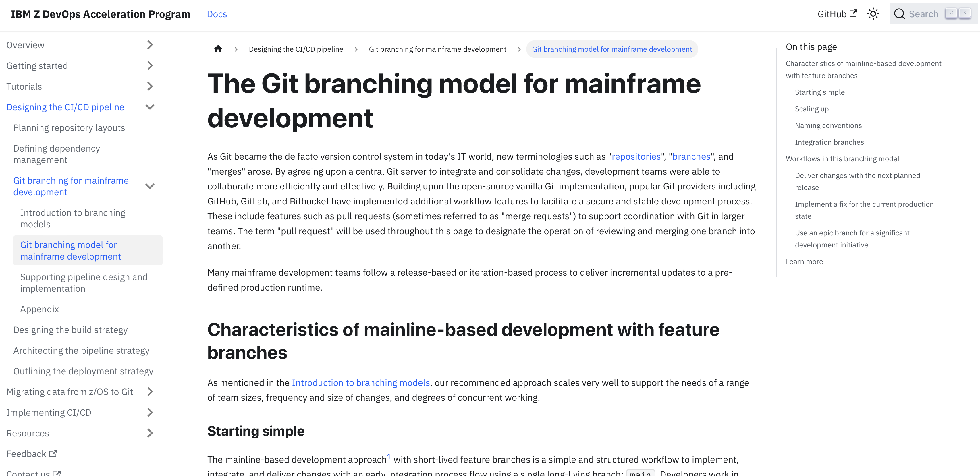This screenshot has height=476, width=980.
Task: Expand the Resources sidebar chevron
Action: [x=150, y=433]
